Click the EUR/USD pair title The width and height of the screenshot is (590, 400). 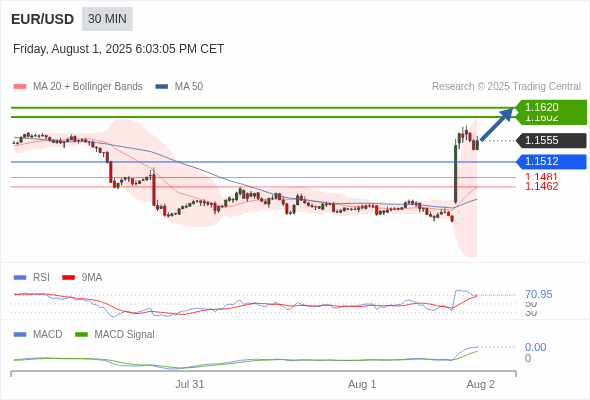coord(43,19)
